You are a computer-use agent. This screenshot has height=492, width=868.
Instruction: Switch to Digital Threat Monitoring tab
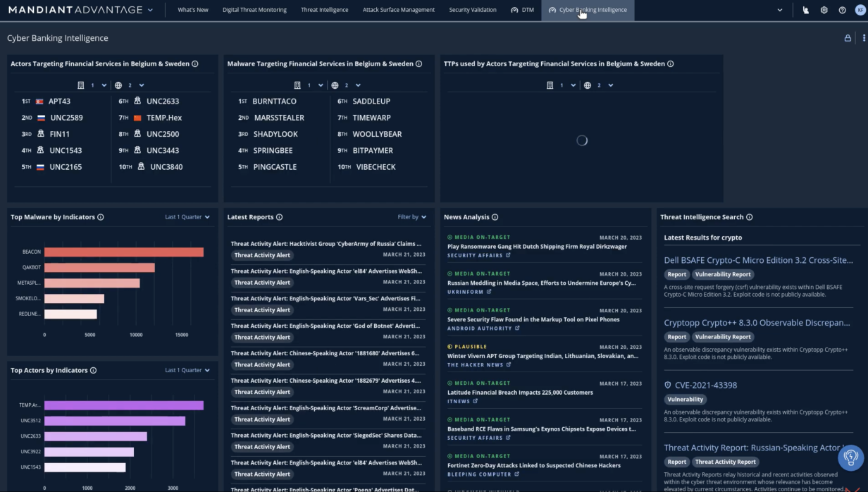(254, 10)
